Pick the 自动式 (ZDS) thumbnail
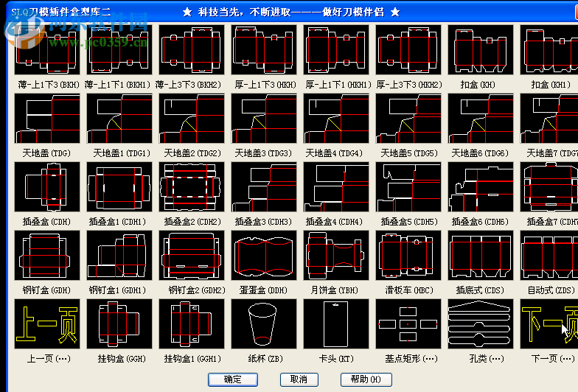Viewport: 578px width, 392px height. pyautogui.click(x=549, y=255)
